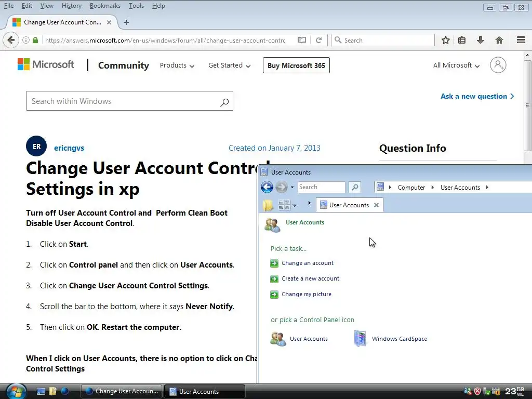Viewport: 532px width, 399px height.
Task: Open the Edit menu
Action: coord(27,6)
